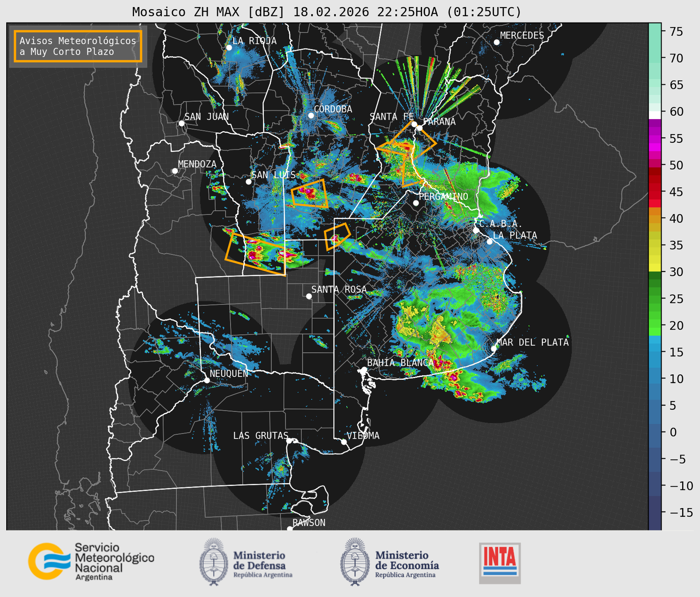The height and width of the screenshot is (597, 700).
Task: Click the large orange warning polygon west of Santa Rosa
Action: pyautogui.click(x=256, y=254)
